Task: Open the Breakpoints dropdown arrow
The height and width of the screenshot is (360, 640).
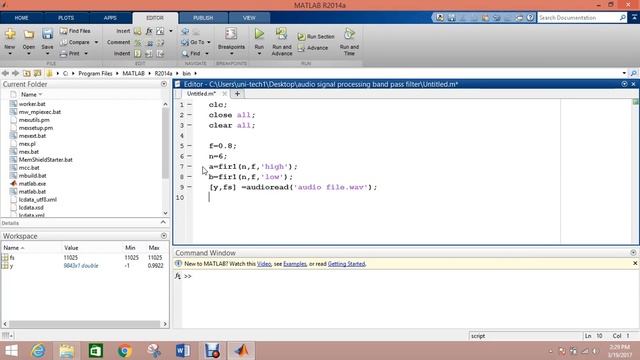Action: [x=231, y=54]
